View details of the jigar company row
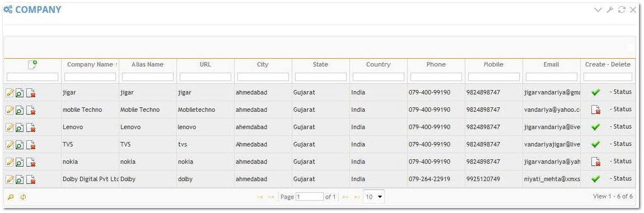 click(20, 93)
